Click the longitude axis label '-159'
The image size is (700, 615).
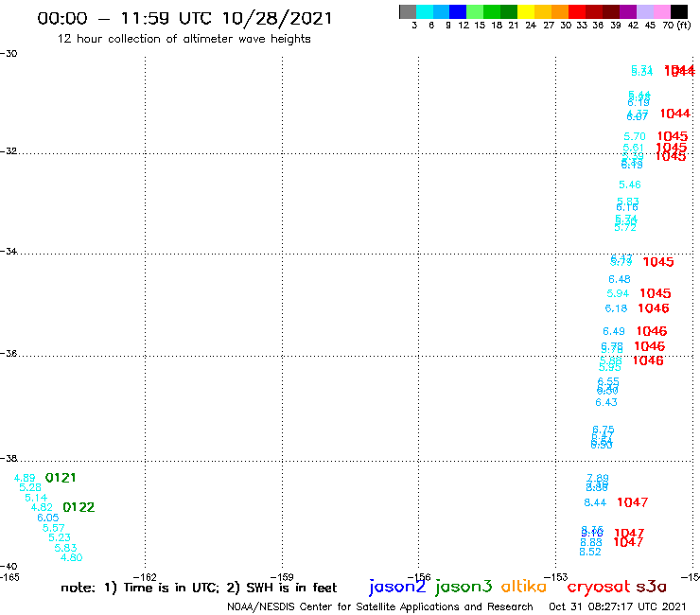tap(282, 577)
